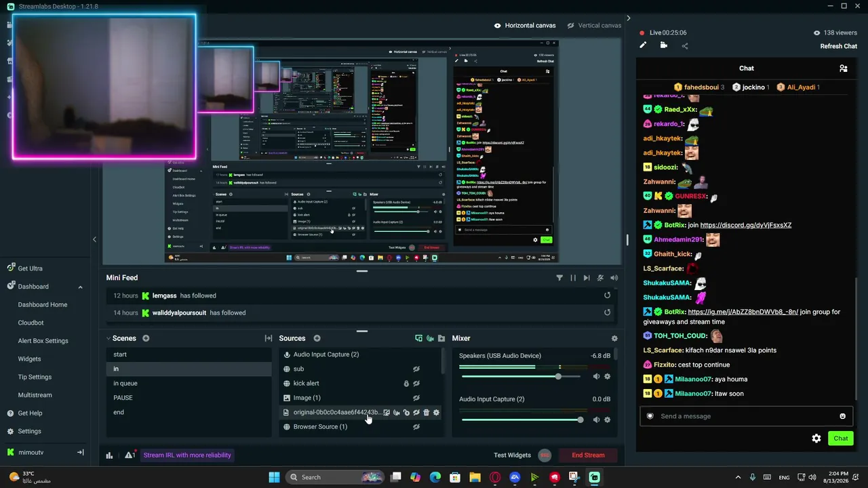868x488 pixels.
Task: Log out with the arrow beside mimoutv
Action: (80, 452)
